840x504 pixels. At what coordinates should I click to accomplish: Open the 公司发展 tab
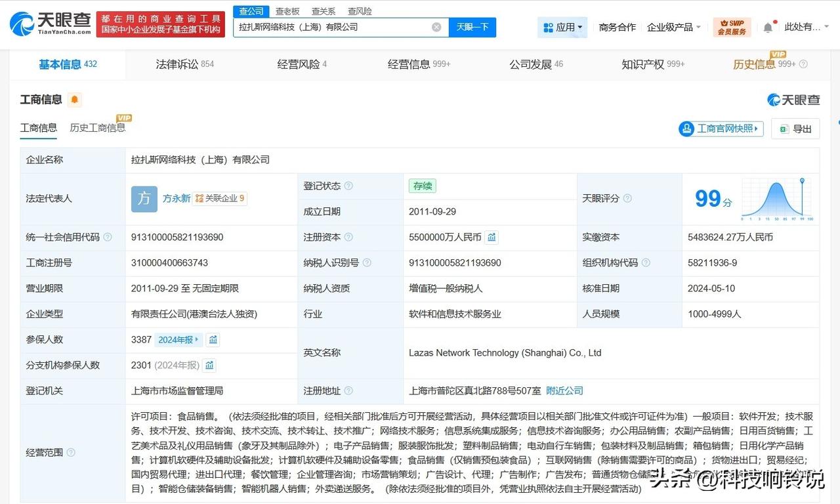536,64
